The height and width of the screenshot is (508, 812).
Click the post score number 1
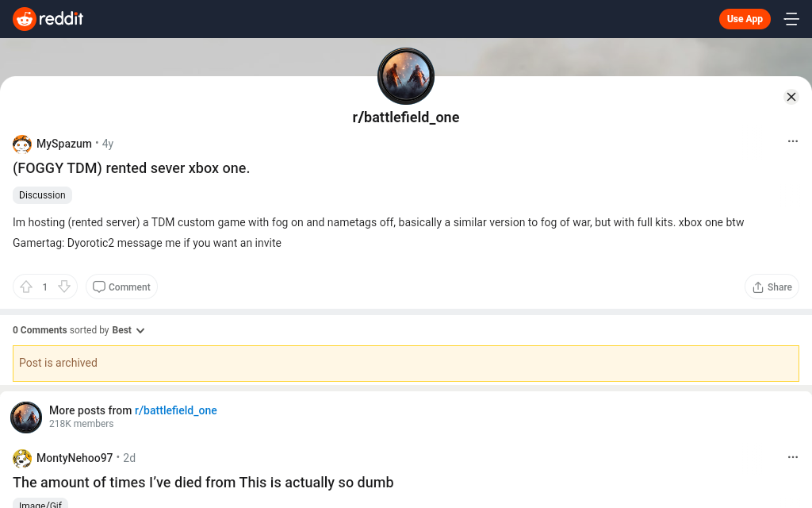[x=45, y=287]
